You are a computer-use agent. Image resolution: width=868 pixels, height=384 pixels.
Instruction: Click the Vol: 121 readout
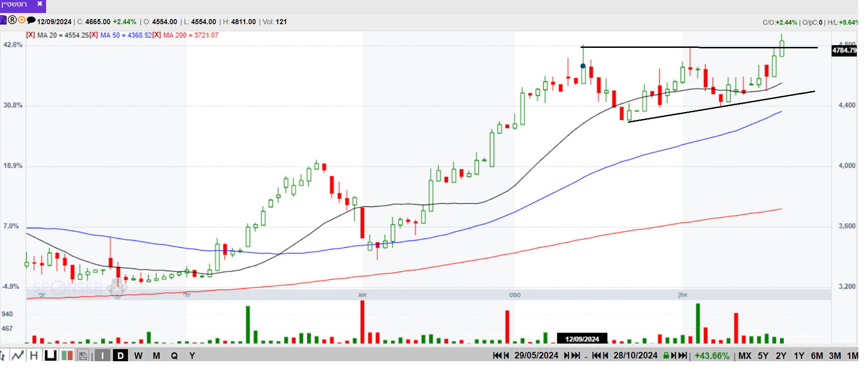click(275, 22)
